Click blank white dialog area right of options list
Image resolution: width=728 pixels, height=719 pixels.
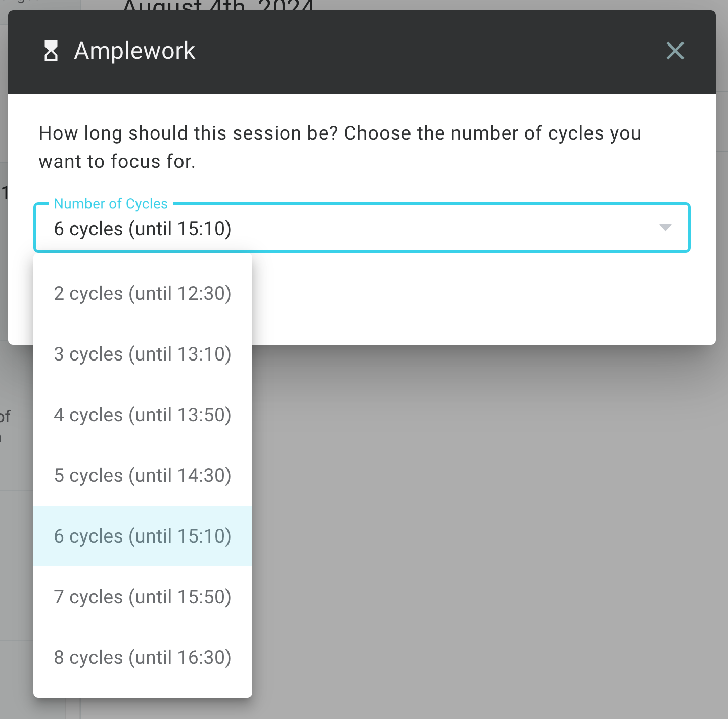480,298
